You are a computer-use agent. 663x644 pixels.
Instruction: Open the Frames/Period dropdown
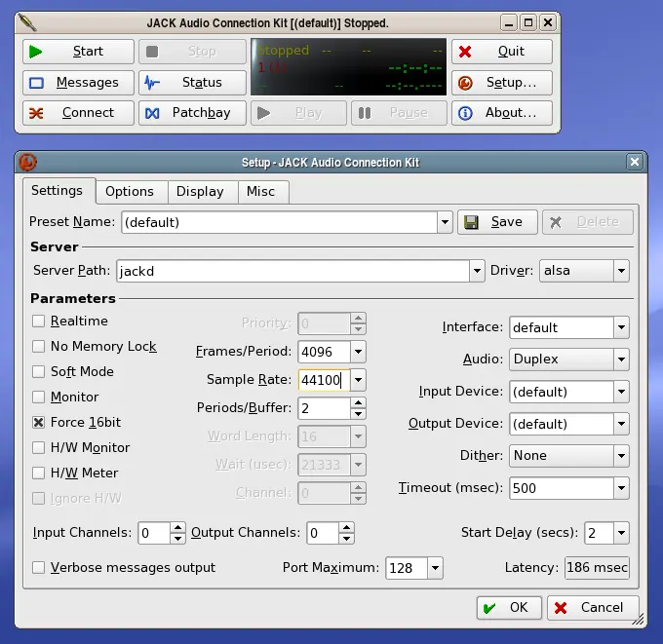[x=358, y=352]
